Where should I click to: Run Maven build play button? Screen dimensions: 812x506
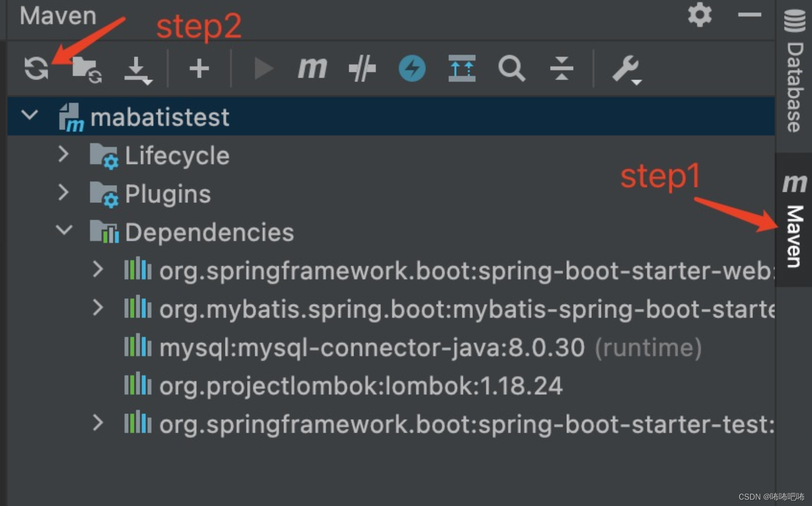click(x=263, y=68)
